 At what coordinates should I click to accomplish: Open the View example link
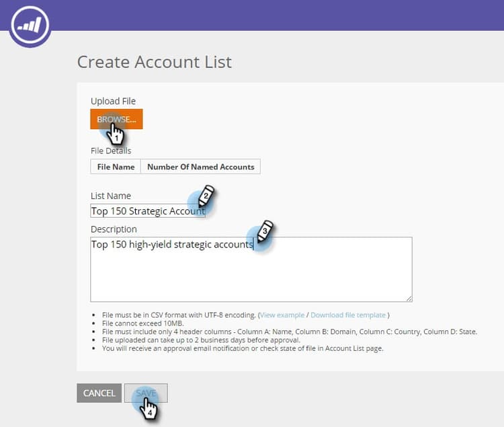coord(282,315)
